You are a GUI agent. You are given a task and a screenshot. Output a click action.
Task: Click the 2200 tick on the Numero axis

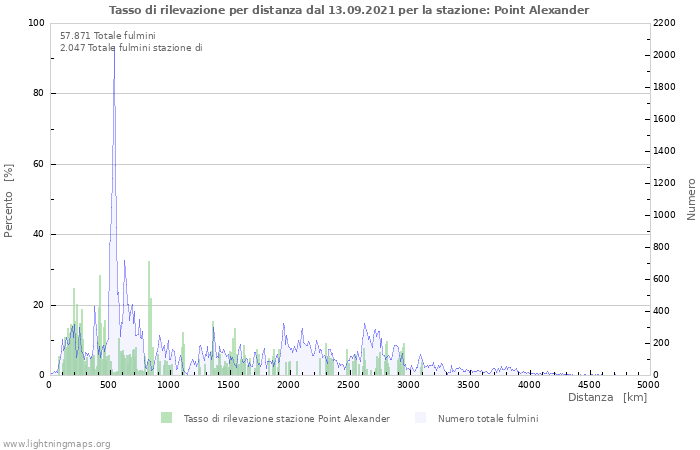click(x=666, y=23)
